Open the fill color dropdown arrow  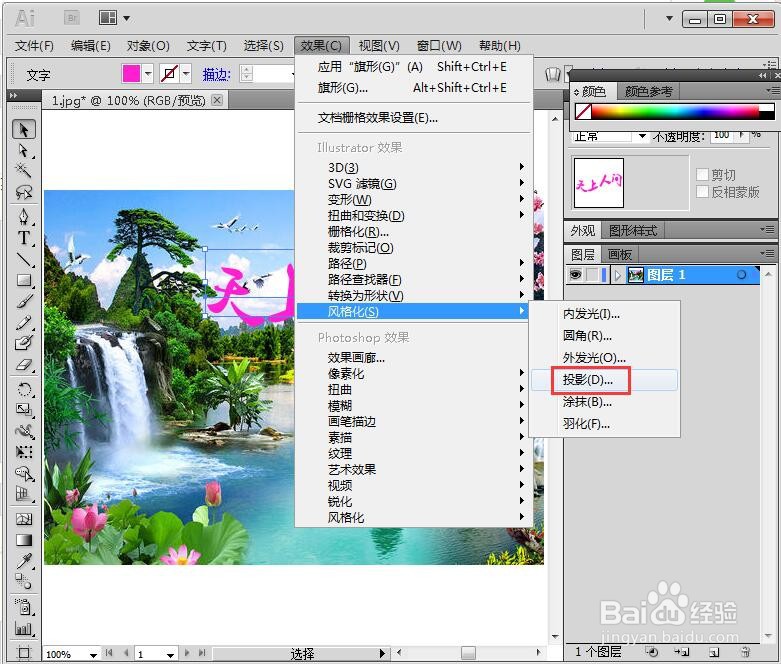tap(148, 74)
